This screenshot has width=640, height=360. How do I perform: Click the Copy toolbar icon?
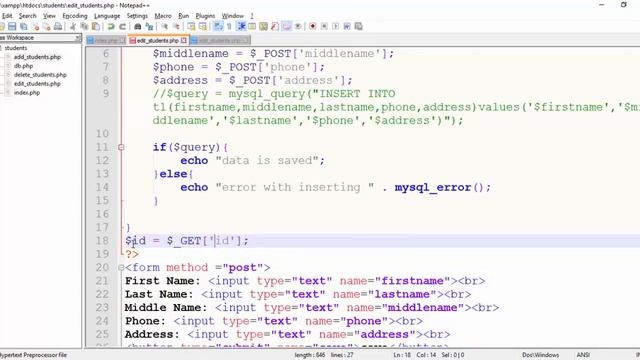pyautogui.click(x=84, y=27)
